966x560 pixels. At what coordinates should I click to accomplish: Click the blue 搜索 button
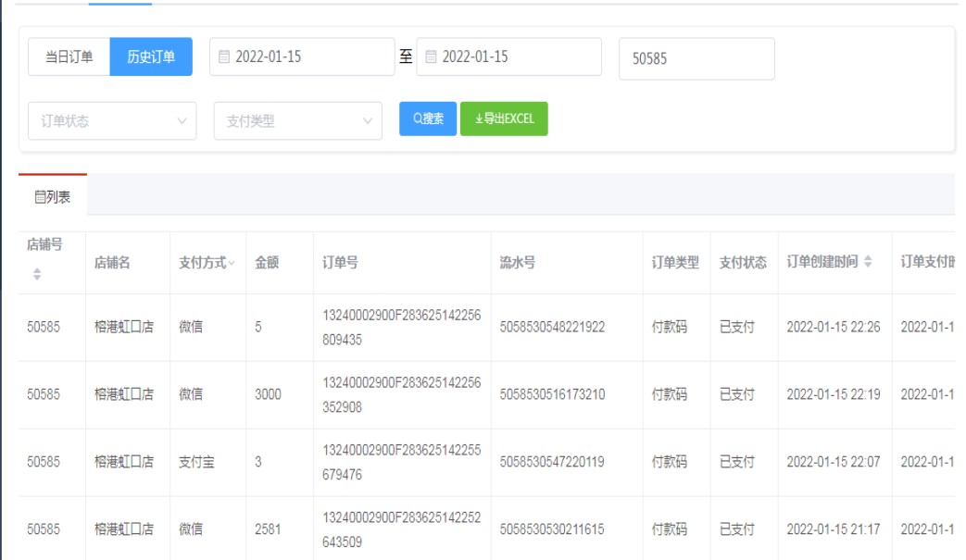tap(428, 118)
